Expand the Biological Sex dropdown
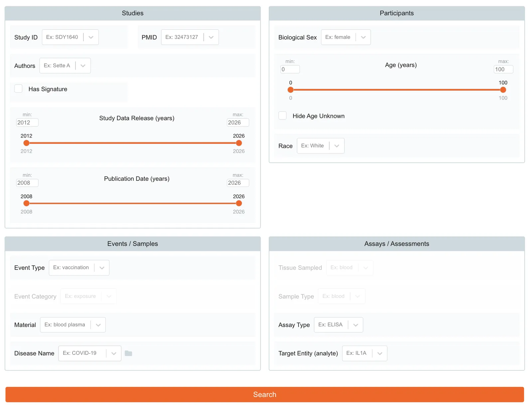 pyautogui.click(x=363, y=37)
